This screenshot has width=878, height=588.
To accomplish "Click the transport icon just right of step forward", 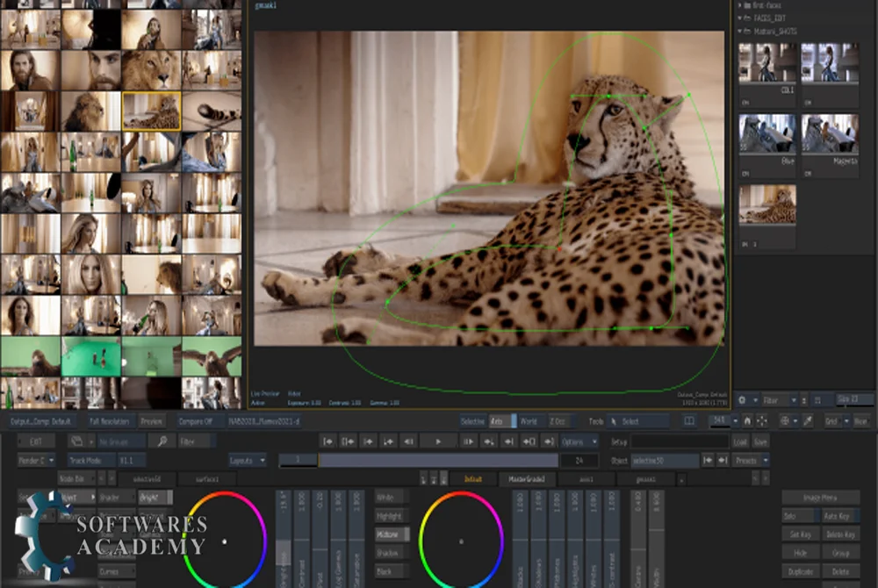I will [489, 441].
